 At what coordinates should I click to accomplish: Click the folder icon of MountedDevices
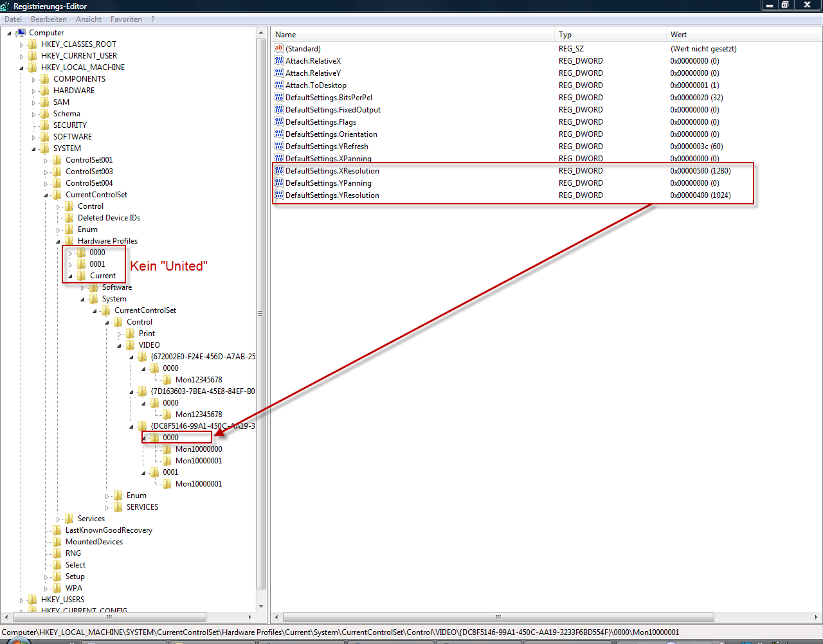pyautogui.click(x=57, y=542)
